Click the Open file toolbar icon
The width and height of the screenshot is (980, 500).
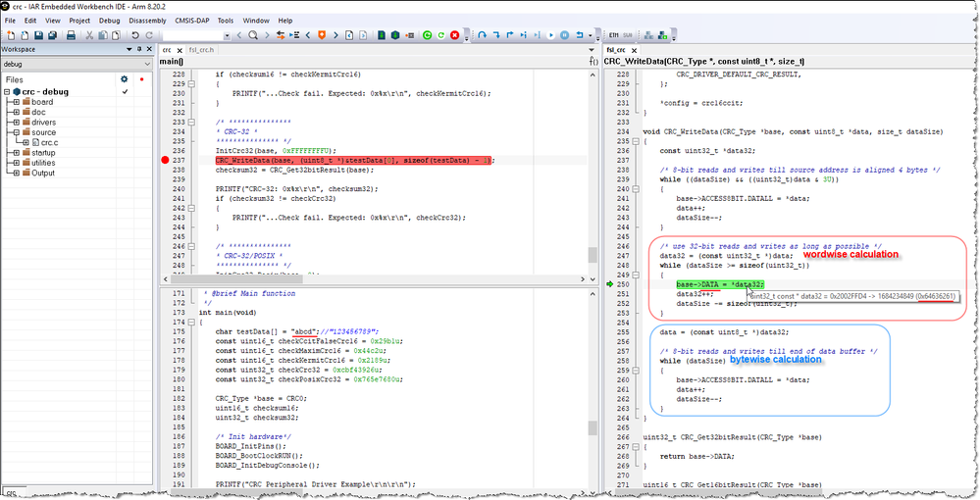click(x=25, y=35)
